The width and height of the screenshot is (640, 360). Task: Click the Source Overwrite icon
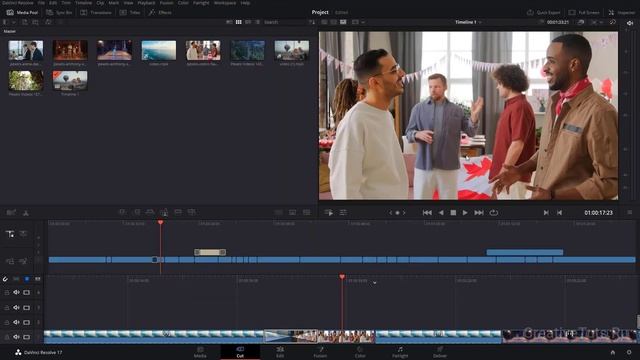coord(191,212)
